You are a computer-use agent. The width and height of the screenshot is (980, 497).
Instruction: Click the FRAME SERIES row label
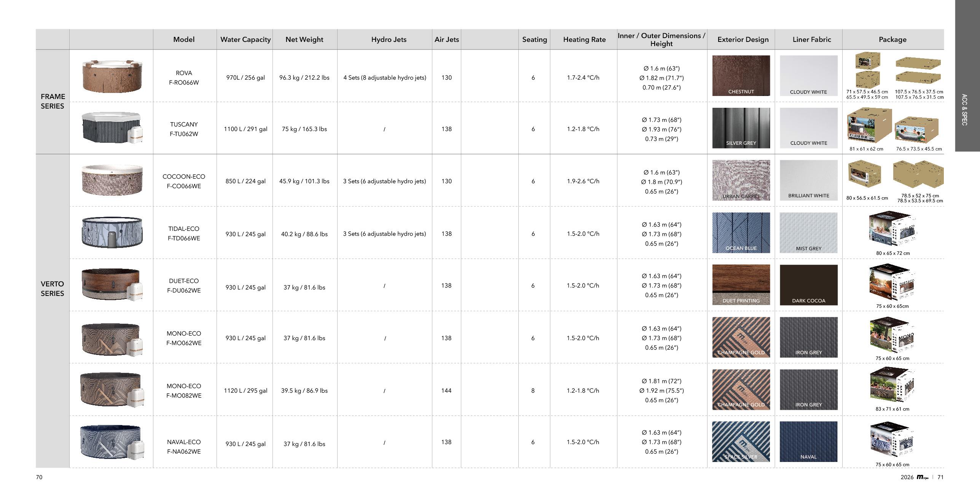pos(53,101)
